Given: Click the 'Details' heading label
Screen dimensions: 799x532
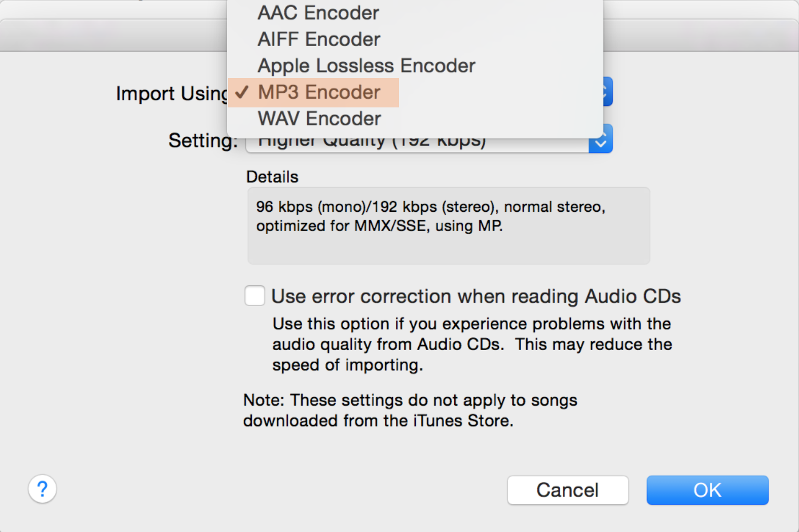Looking at the screenshot, I should (x=272, y=177).
